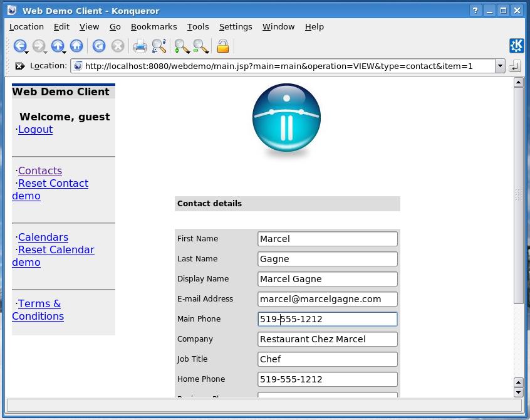This screenshot has width=530, height=420.
Task: Open the Up button dropdown arrow
Action: coord(65,51)
